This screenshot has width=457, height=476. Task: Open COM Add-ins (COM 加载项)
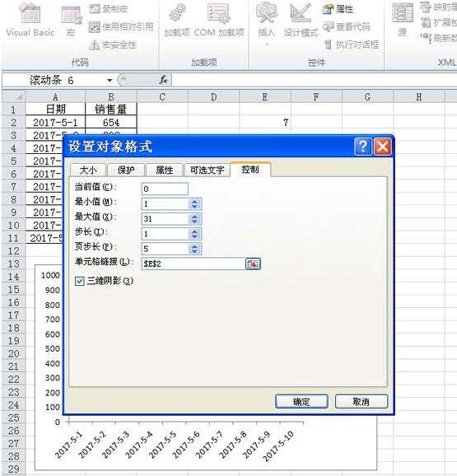point(219,21)
